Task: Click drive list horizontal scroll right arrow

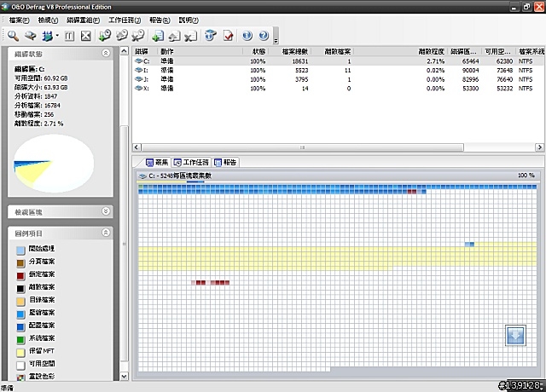Action: click(539, 147)
